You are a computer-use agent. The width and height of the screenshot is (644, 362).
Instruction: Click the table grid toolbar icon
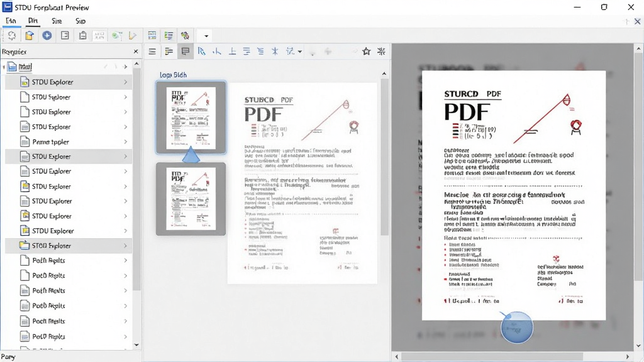tap(152, 36)
